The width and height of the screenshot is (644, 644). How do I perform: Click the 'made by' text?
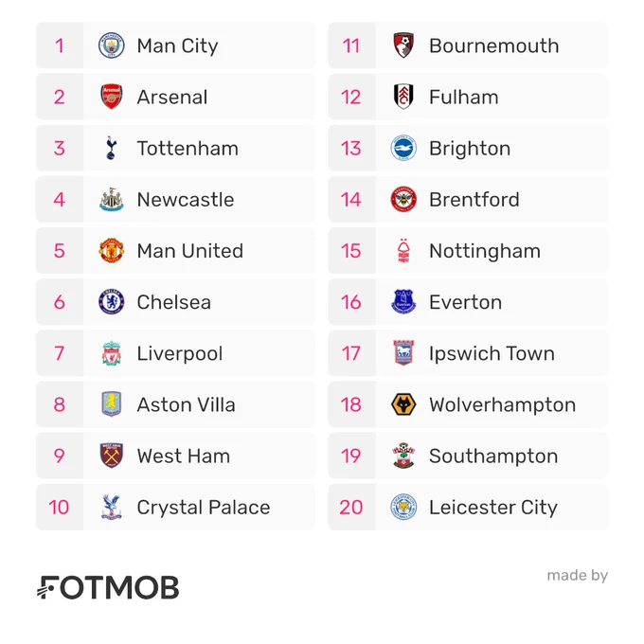click(577, 576)
